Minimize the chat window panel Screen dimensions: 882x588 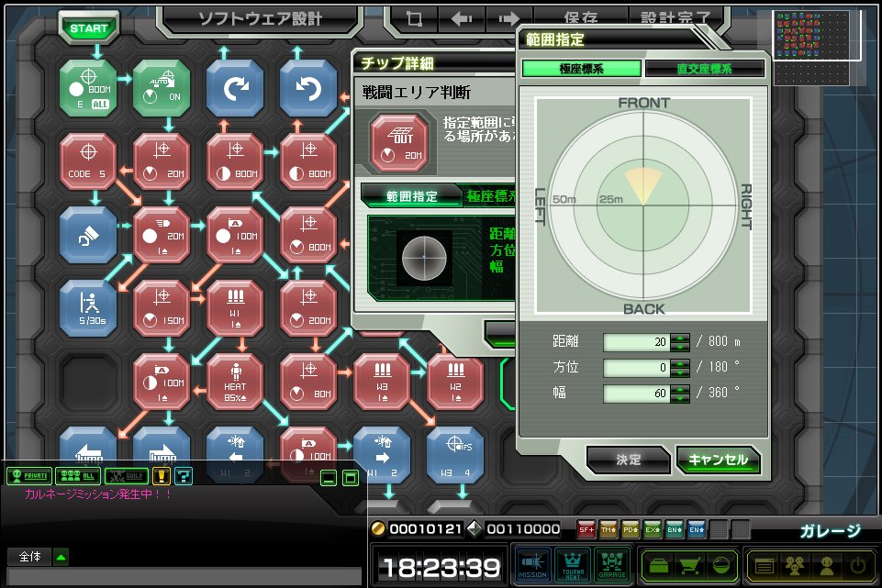coord(329,479)
